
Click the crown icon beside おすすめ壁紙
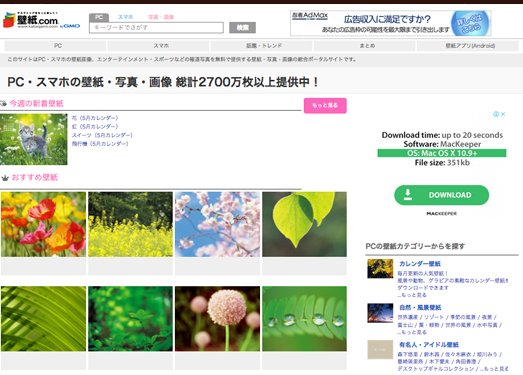pyautogui.click(x=5, y=178)
